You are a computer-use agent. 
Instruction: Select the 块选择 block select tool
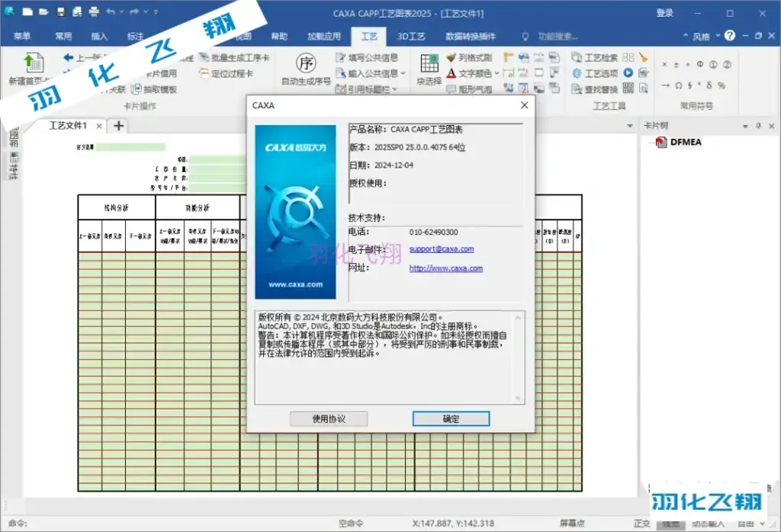coord(429,69)
